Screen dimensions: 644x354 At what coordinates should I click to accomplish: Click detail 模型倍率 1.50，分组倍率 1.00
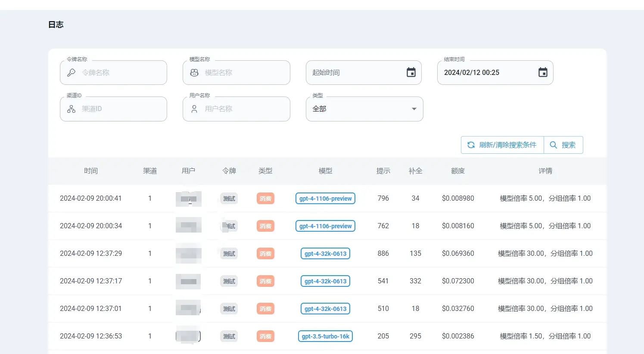coord(545,336)
